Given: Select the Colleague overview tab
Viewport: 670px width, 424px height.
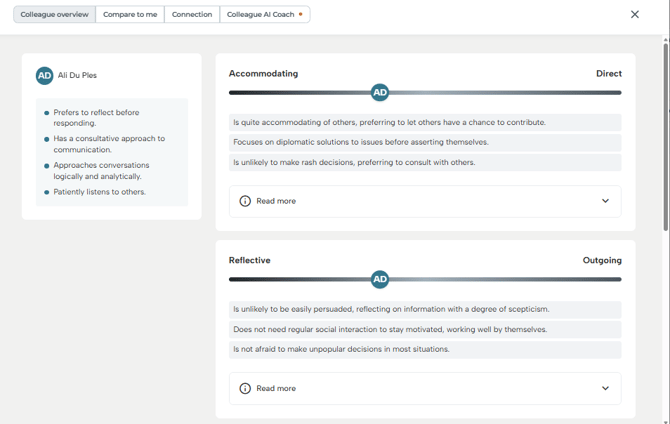Looking at the screenshot, I should click(55, 15).
